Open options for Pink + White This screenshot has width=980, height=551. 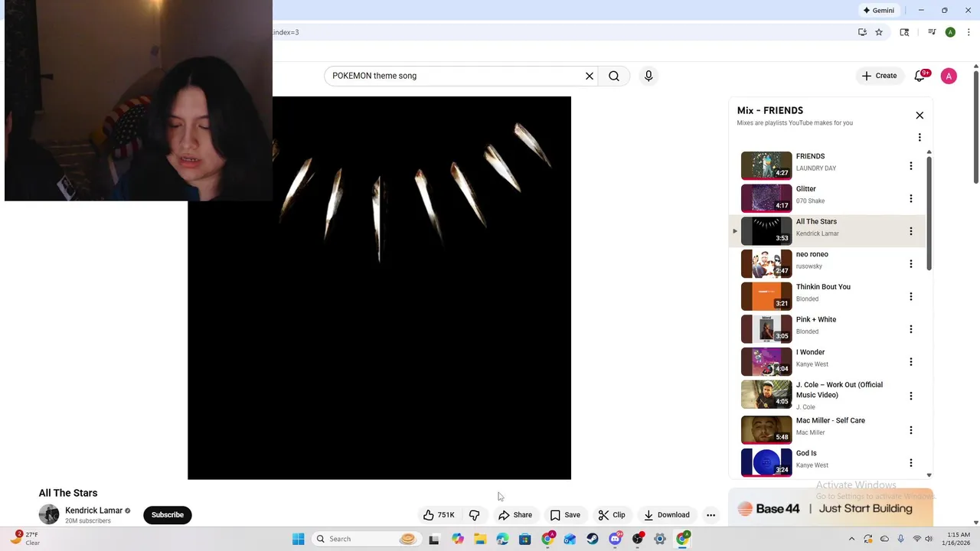point(910,329)
